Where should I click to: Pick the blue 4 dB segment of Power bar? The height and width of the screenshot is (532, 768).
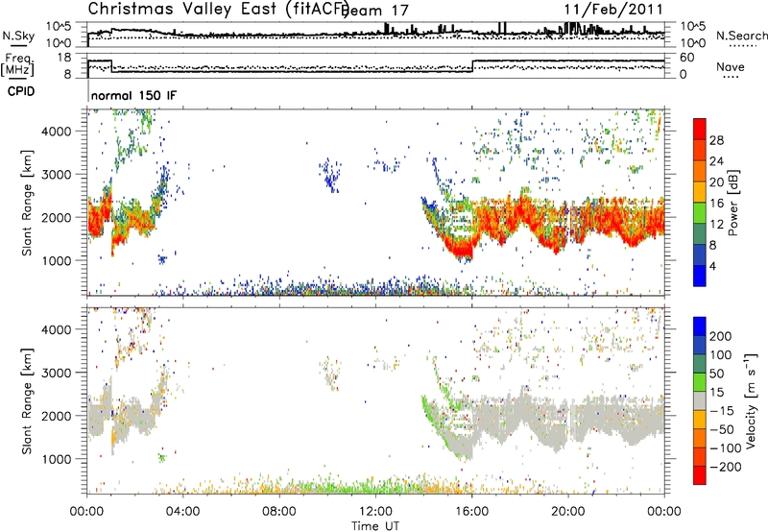click(x=700, y=276)
